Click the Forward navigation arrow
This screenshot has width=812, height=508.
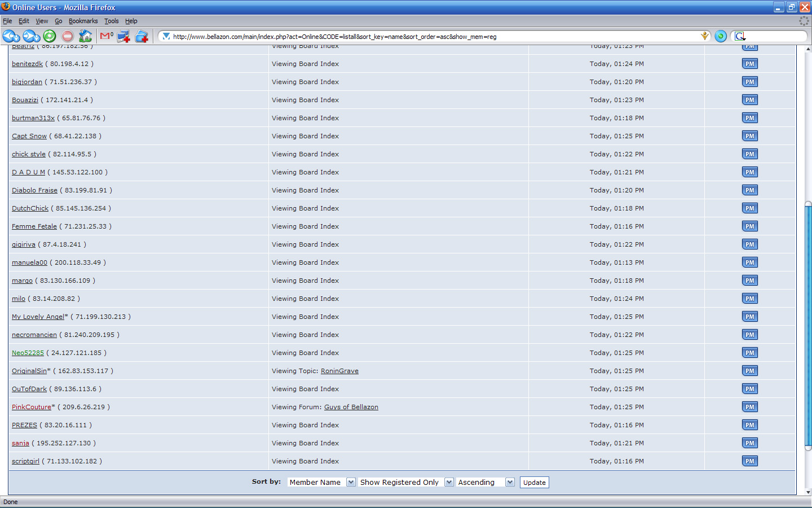30,37
